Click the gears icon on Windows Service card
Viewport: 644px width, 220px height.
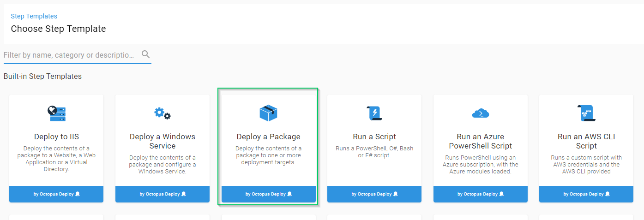(162, 113)
